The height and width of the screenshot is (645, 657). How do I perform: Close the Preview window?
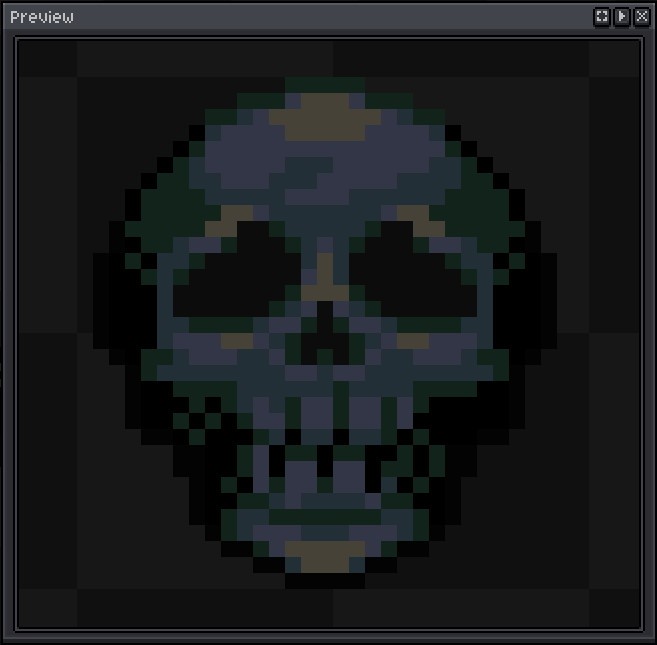tap(642, 17)
